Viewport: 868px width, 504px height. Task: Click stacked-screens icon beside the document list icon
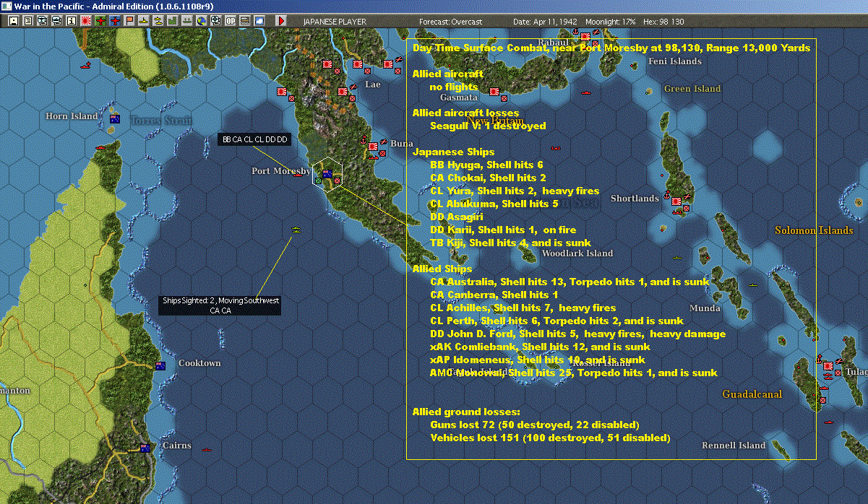click(43, 21)
